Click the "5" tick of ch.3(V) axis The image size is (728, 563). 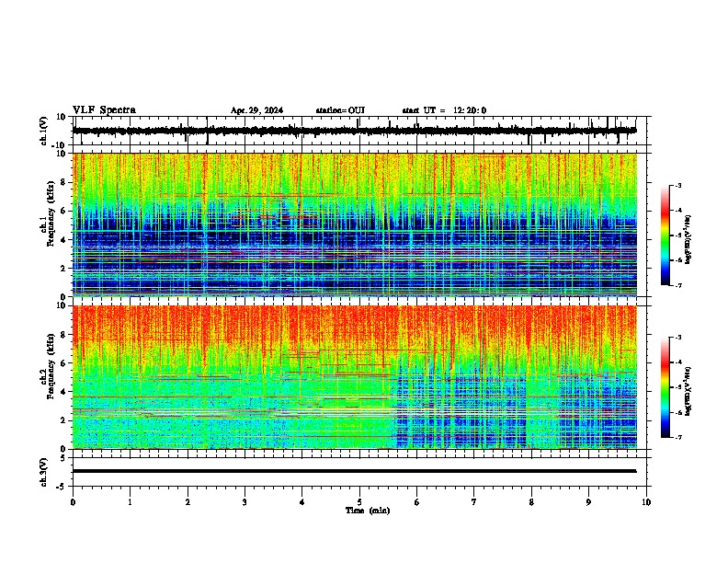click(63, 458)
